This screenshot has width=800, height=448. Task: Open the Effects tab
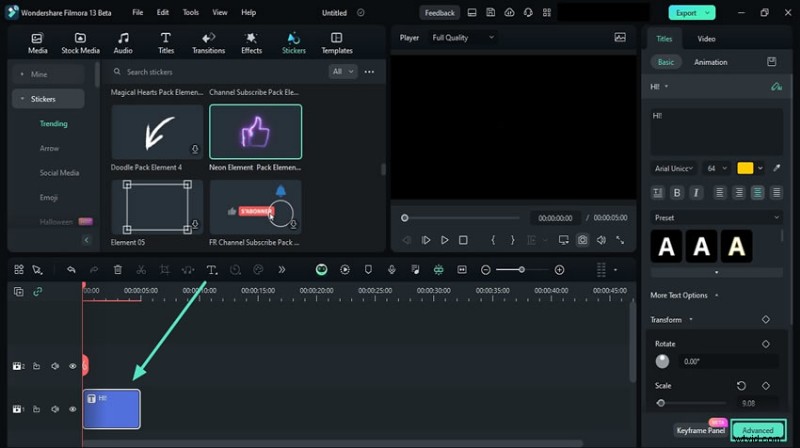pos(251,42)
